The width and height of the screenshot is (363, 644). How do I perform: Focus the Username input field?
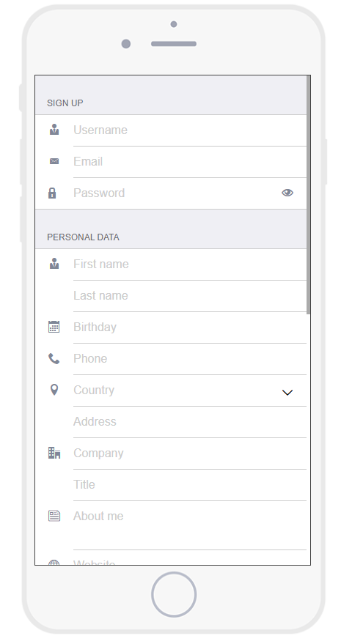190,130
